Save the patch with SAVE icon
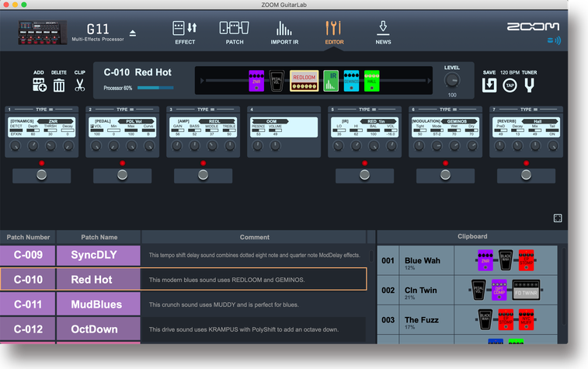This screenshot has width=588, height=369. pyautogui.click(x=489, y=85)
